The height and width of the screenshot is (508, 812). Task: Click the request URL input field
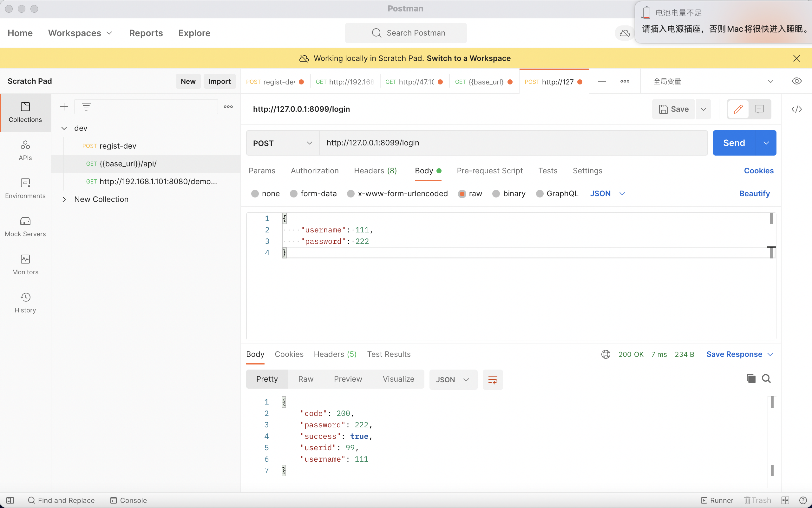514,143
